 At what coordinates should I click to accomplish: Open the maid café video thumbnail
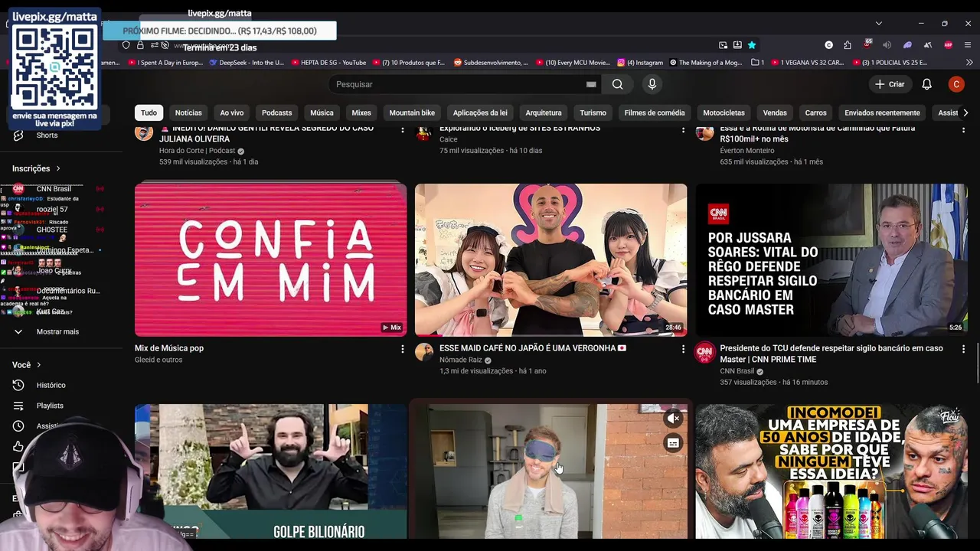click(x=550, y=260)
